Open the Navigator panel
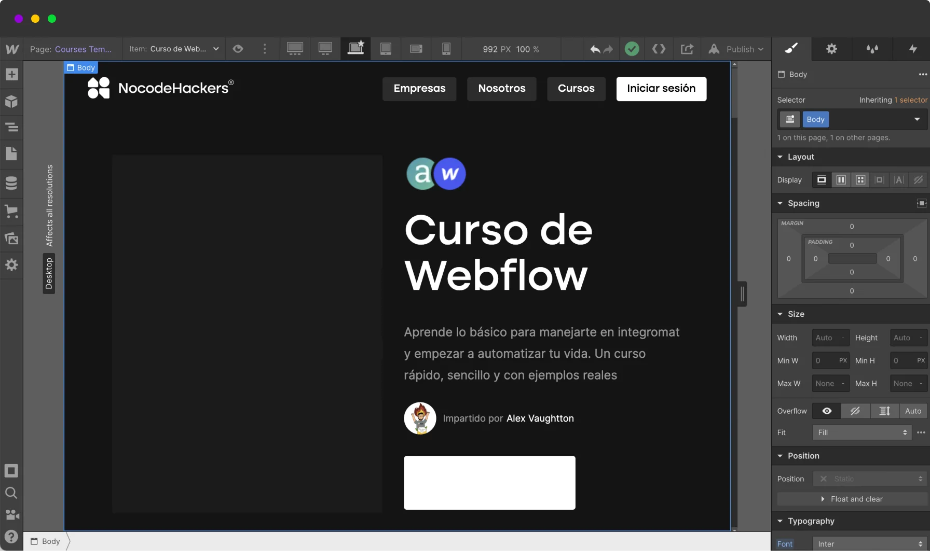This screenshot has width=930, height=560. (x=11, y=127)
